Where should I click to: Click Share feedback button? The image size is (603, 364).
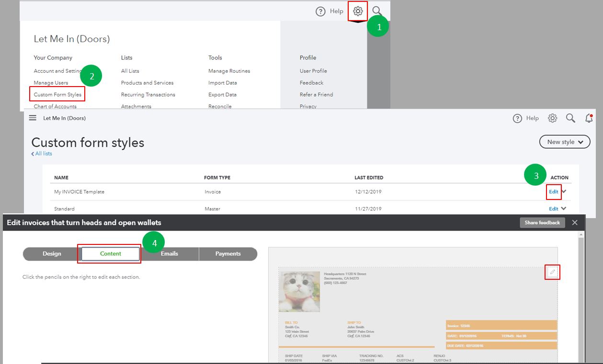(542, 222)
